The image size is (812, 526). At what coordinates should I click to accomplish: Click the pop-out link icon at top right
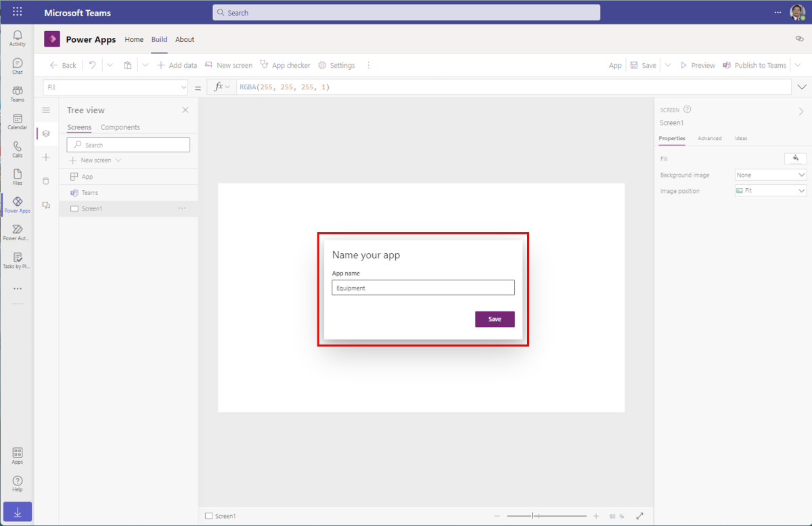(x=799, y=39)
